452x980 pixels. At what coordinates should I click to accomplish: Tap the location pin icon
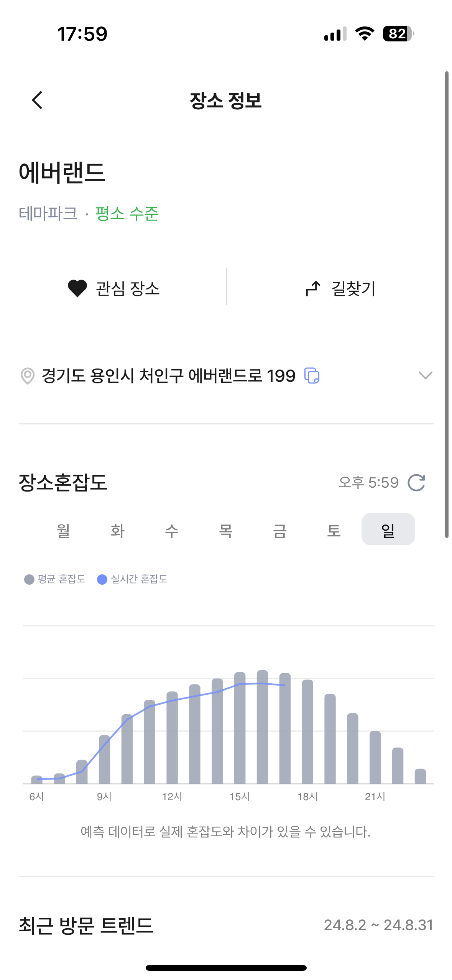click(27, 376)
